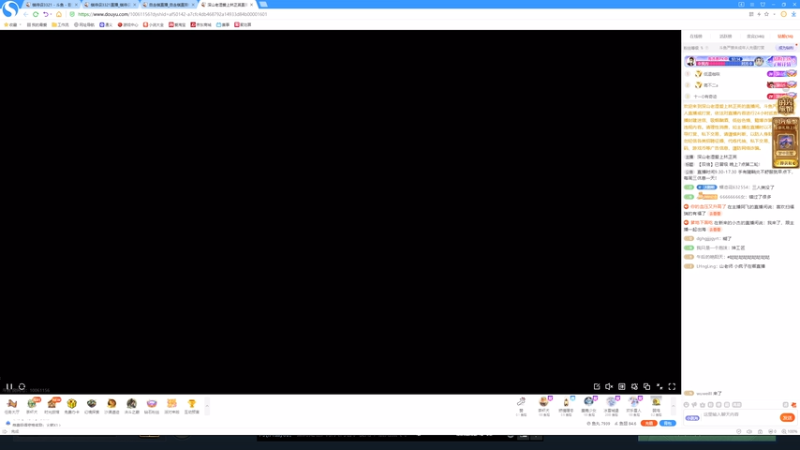Open the banner above the rank list
800x450 pixels.
[x=740, y=61]
